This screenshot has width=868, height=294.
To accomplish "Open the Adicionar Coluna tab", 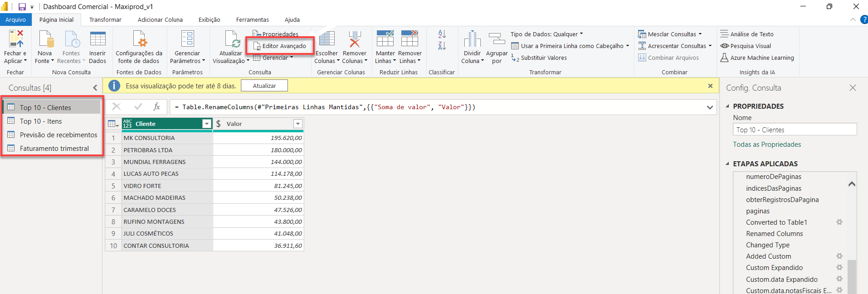I will pyautogui.click(x=160, y=20).
